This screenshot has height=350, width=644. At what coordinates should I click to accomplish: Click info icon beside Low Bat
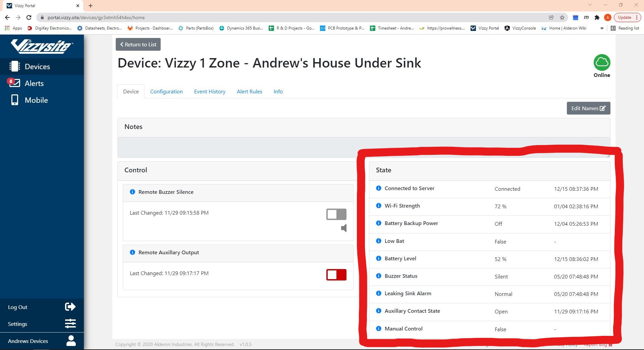pos(379,241)
